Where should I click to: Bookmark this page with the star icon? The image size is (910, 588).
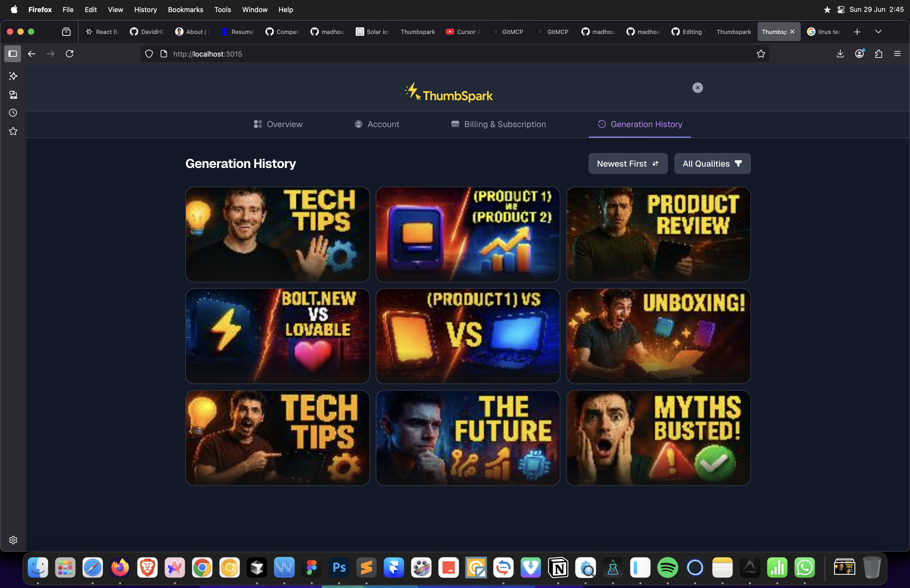pos(761,54)
